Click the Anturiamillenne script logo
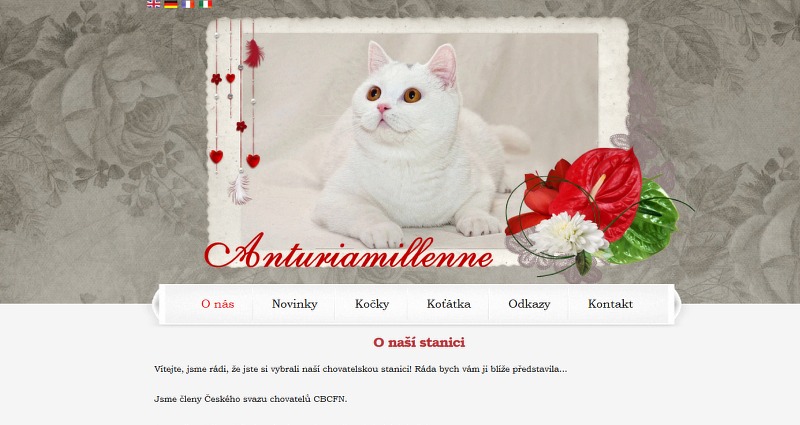This screenshot has width=800, height=425. 349,253
